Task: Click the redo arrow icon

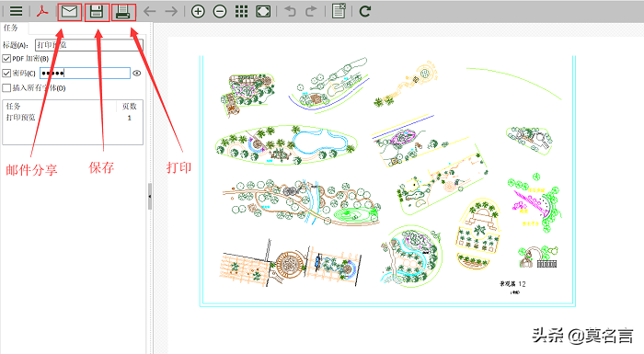Action: pos(311,11)
